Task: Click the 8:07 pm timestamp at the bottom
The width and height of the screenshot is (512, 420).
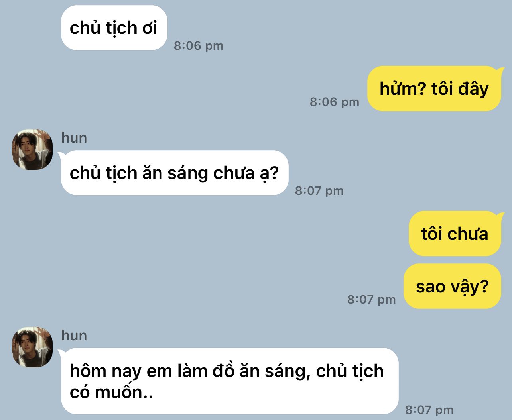Action: click(429, 410)
